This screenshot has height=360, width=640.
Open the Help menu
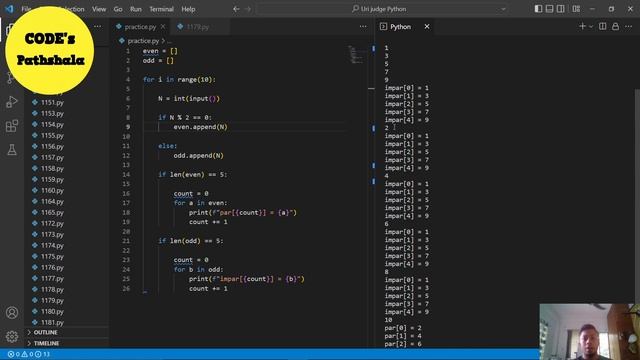pos(188,9)
